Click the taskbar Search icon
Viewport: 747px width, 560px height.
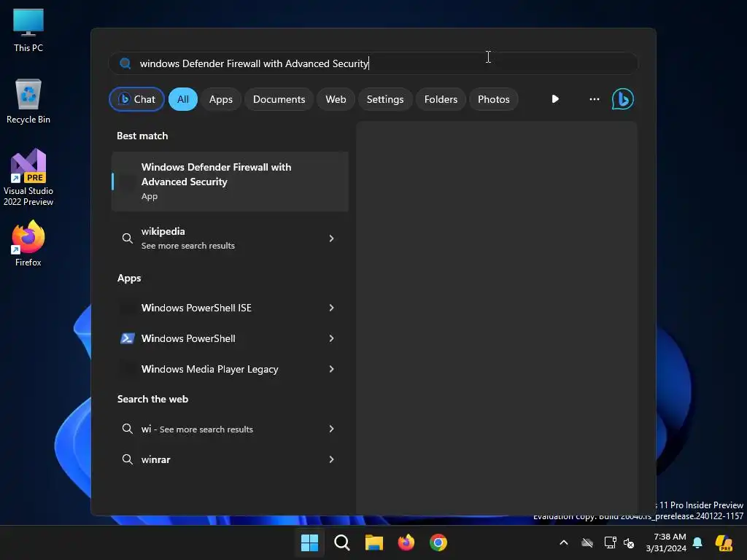(x=342, y=542)
